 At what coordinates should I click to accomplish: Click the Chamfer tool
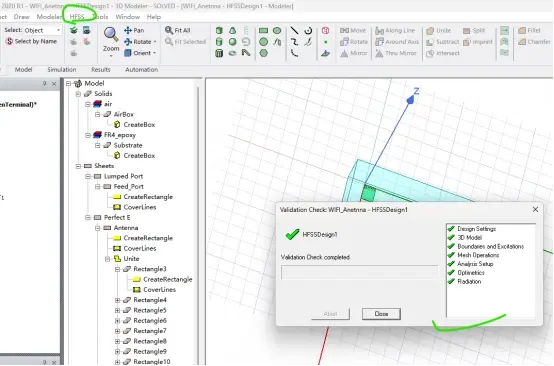534,42
